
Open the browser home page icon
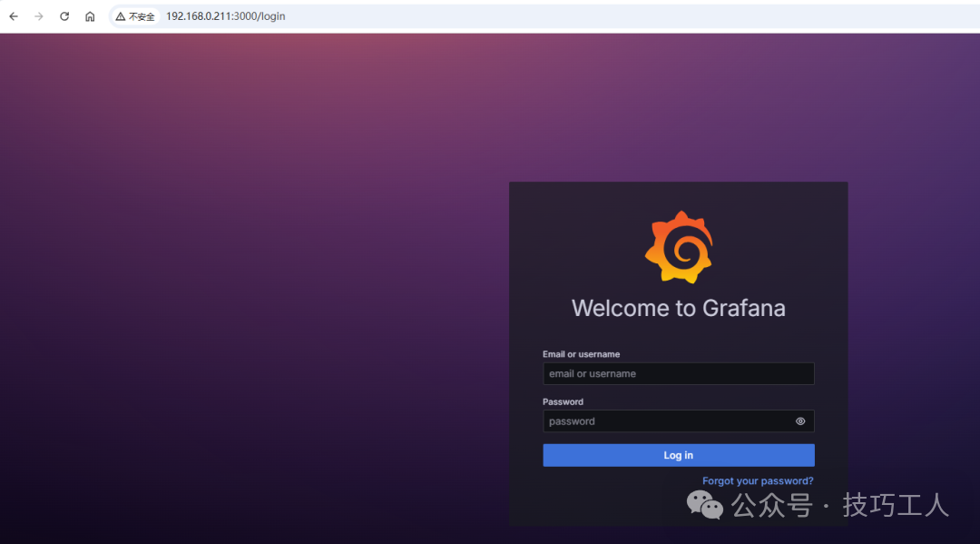pyautogui.click(x=90, y=16)
